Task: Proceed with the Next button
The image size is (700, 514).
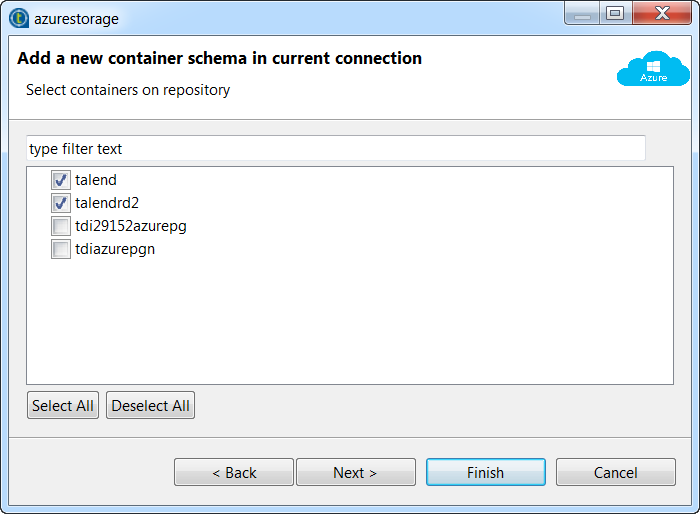Action: [x=355, y=473]
